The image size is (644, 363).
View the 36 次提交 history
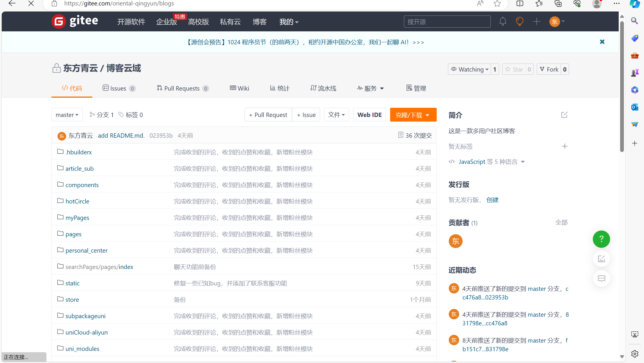pos(415,135)
